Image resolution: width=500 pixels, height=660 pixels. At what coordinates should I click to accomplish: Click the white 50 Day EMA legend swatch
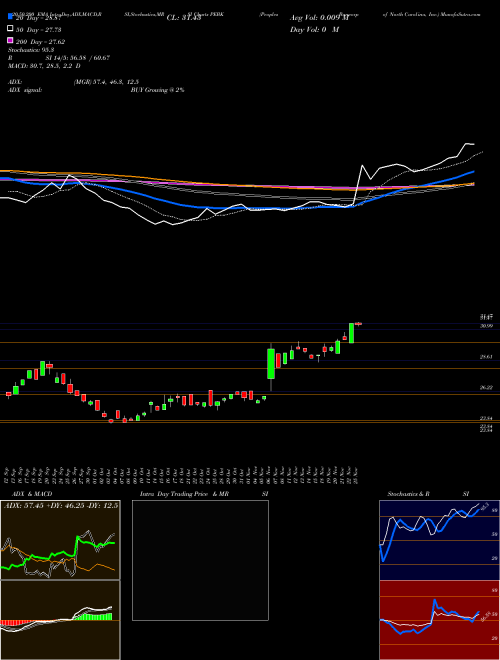pos(11,29)
